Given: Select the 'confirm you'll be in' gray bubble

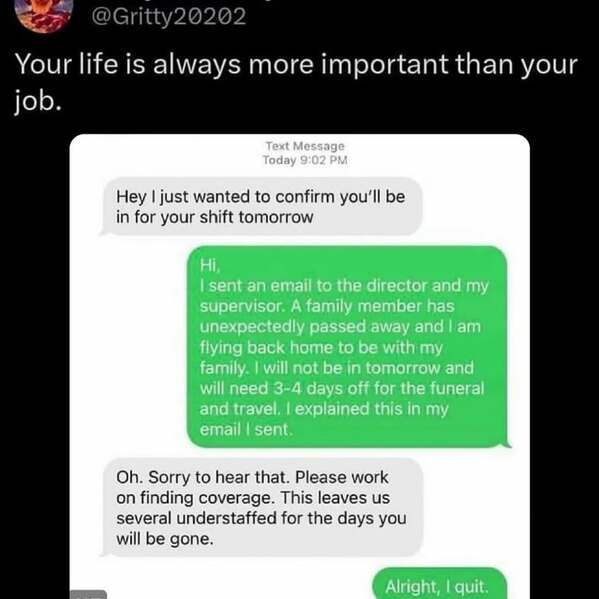Looking at the screenshot, I should (x=261, y=207).
